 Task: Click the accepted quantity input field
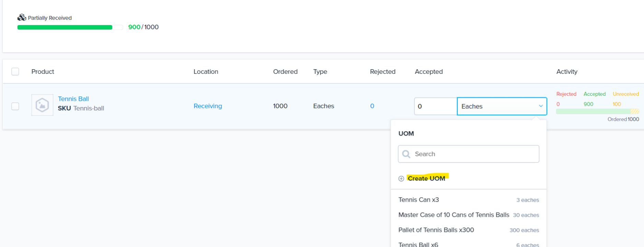point(436,106)
